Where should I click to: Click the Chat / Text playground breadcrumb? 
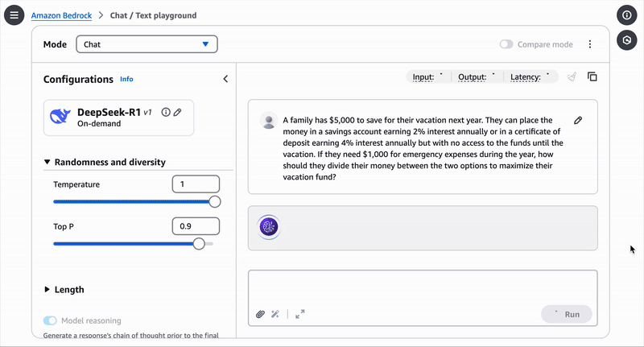tap(153, 15)
